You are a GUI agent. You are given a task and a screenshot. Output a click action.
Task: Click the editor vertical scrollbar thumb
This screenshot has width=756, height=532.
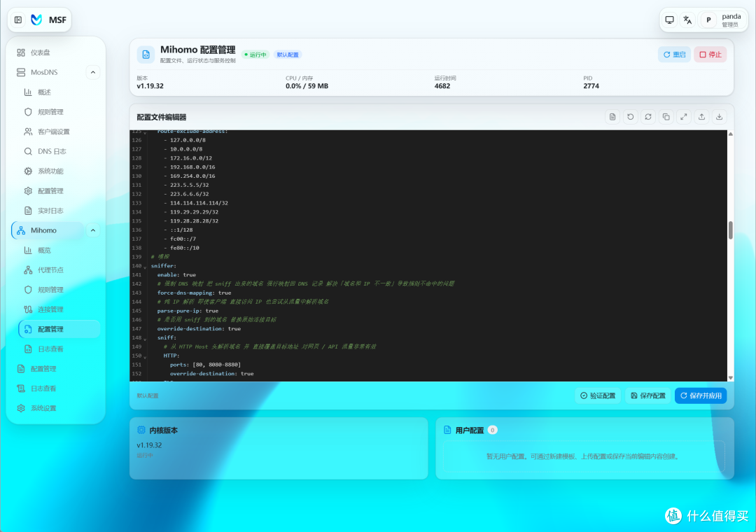tap(730, 230)
